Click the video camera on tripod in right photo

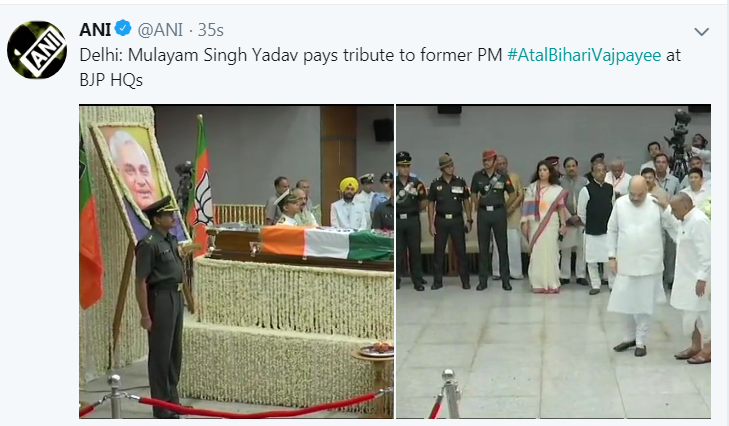680,142
